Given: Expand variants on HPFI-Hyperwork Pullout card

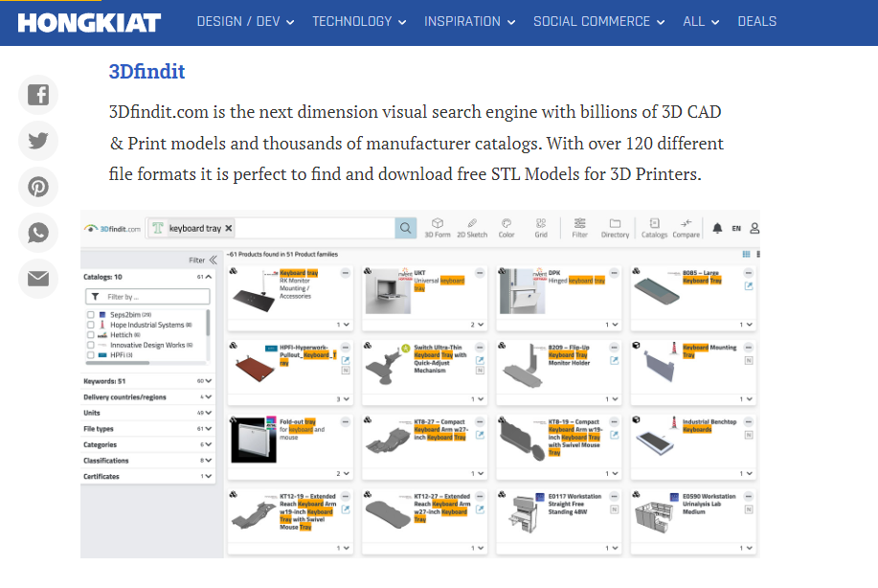Looking at the screenshot, I should point(343,399).
